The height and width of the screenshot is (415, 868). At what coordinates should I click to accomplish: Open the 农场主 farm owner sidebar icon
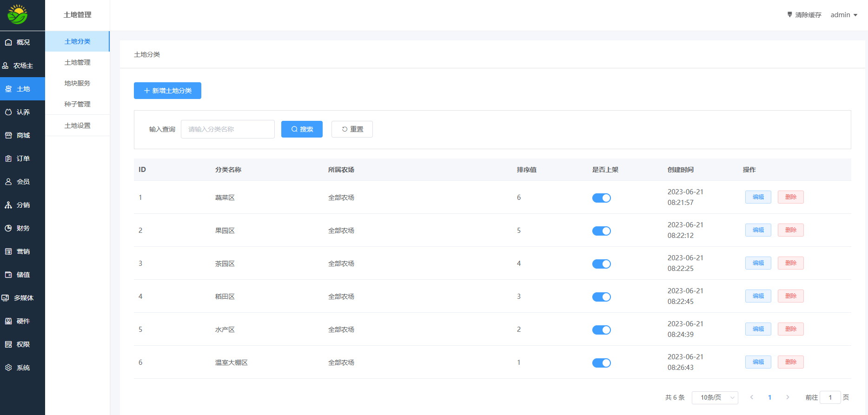pos(6,66)
